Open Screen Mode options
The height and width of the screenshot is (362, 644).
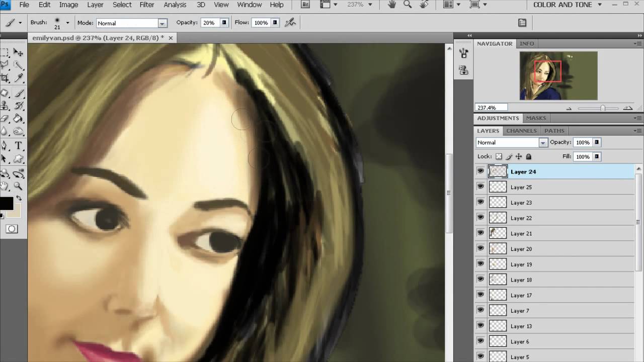click(478, 5)
